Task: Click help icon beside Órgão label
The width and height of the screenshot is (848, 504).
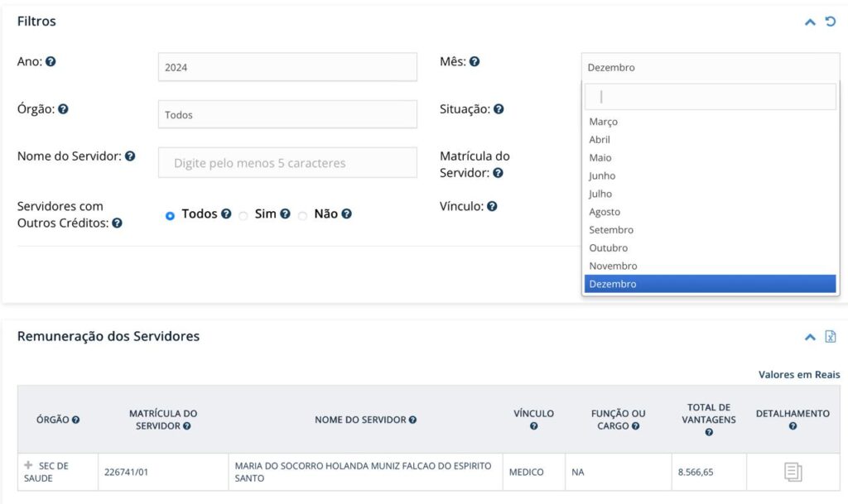Action: pyautogui.click(x=64, y=109)
